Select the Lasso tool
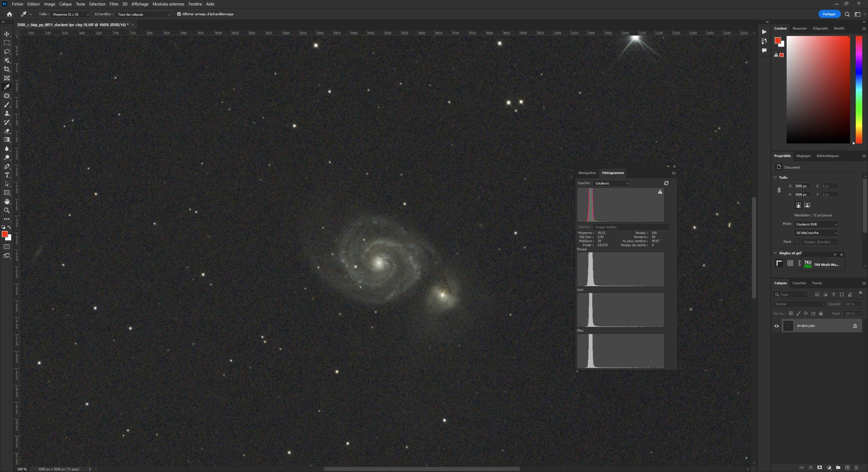The height and width of the screenshot is (472, 868). tap(7, 52)
